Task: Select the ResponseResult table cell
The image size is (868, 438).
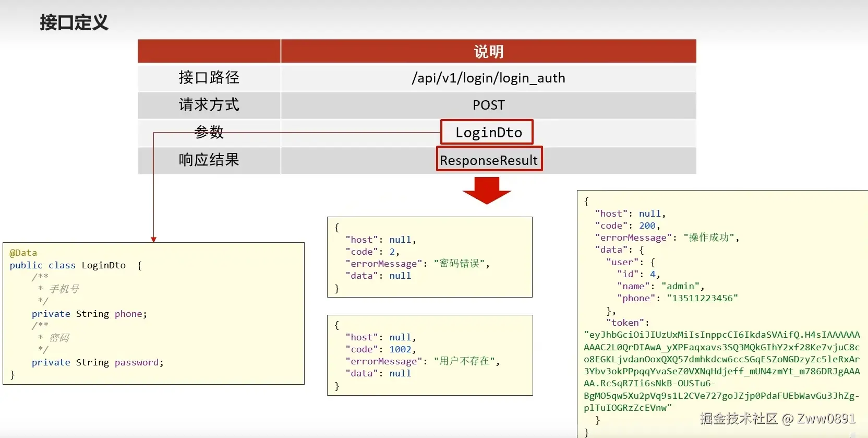Action: [488, 160]
